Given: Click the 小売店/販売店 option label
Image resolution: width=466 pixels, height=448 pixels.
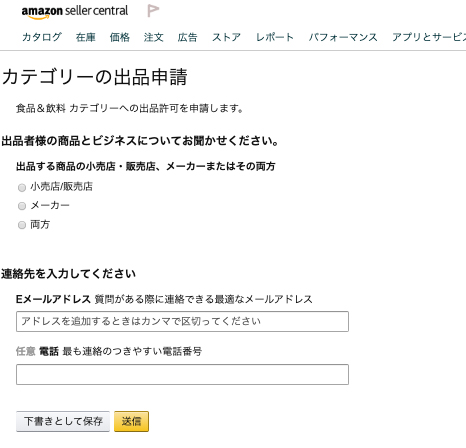Looking at the screenshot, I should (62, 187).
